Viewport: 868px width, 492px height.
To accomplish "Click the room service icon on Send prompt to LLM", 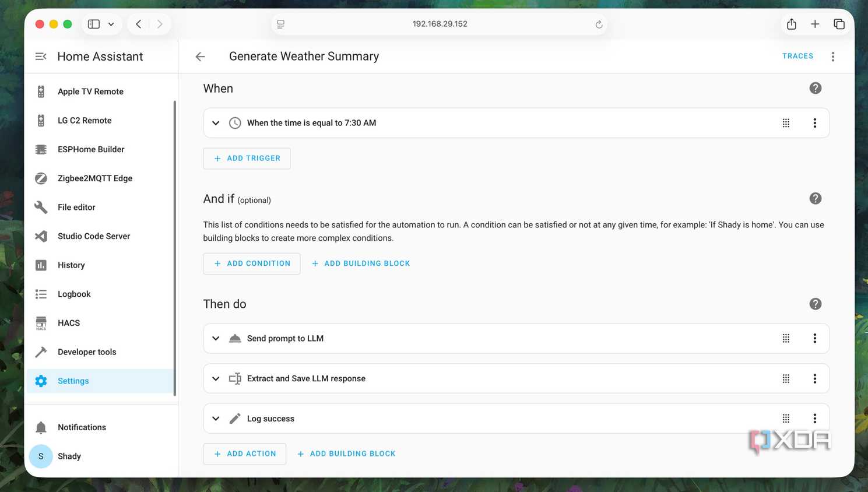I will (x=235, y=338).
